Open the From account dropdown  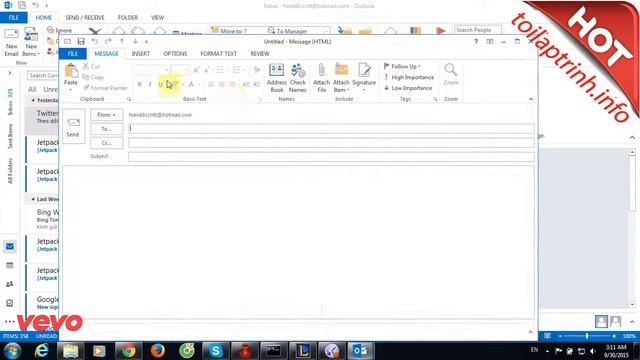point(107,115)
